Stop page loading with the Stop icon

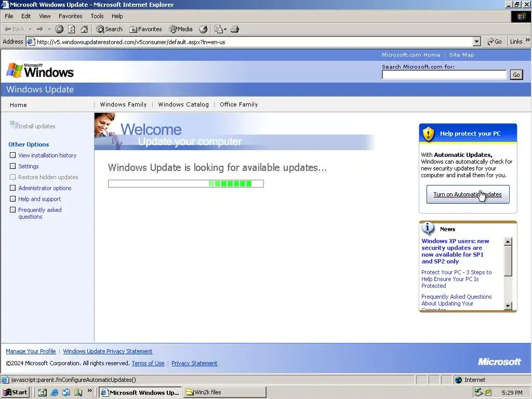pos(59,29)
